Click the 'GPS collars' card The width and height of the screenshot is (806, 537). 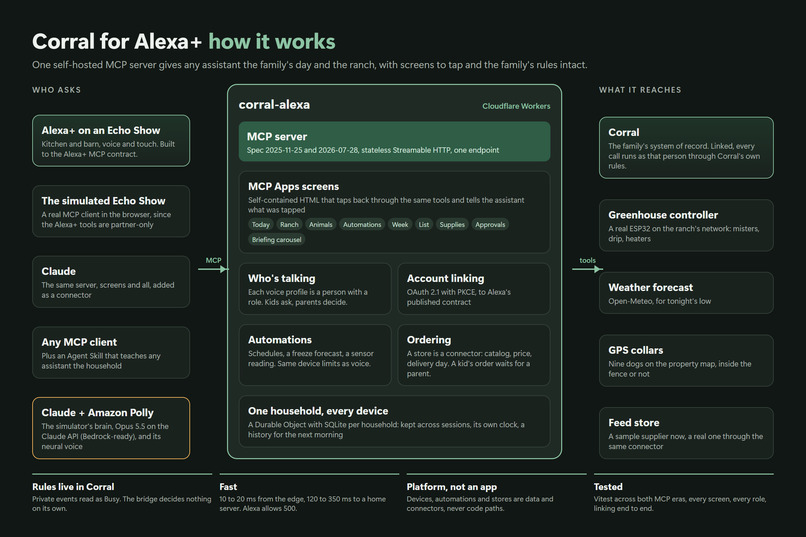[686, 361]
